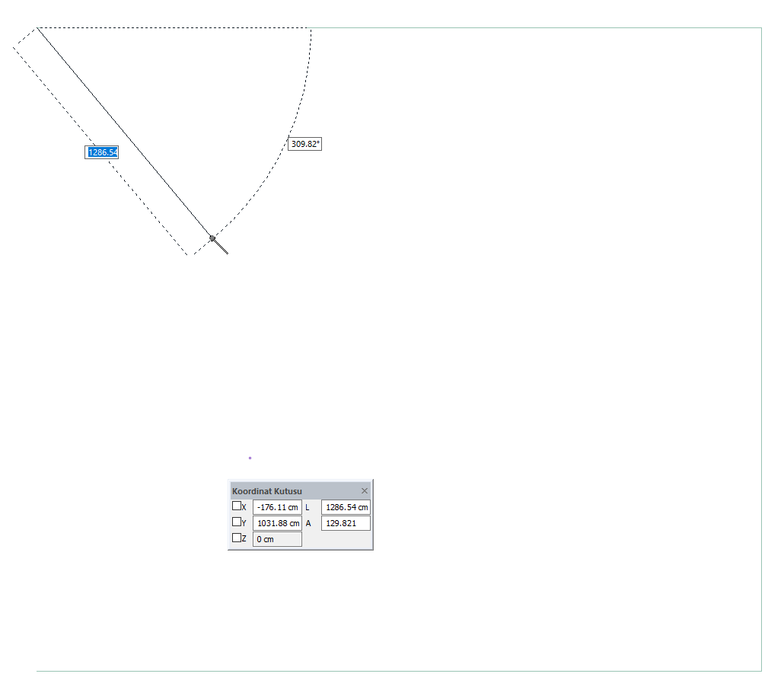
Task: Click the Z label next to its checkbox
Action: [x=244, y=539]
